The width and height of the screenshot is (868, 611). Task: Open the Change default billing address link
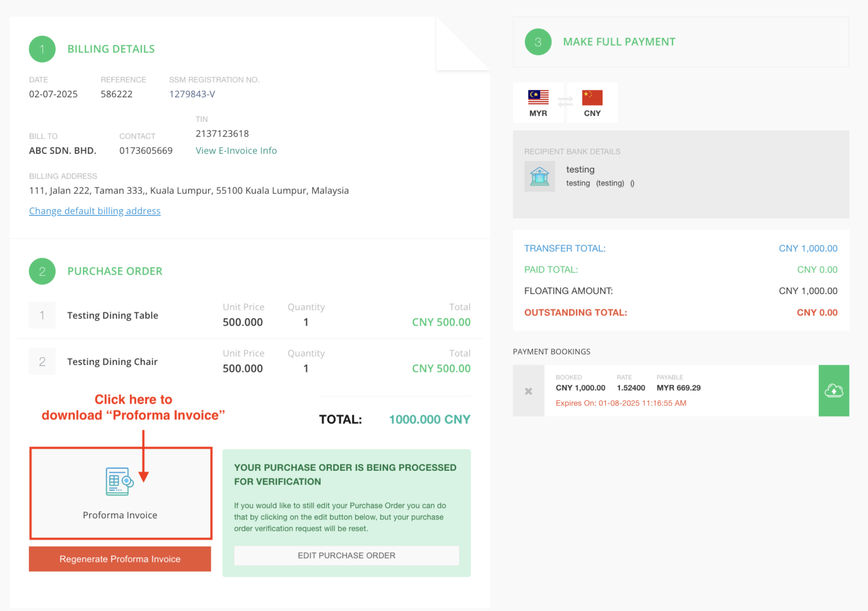pyautogui.click(x=94, y=211)
